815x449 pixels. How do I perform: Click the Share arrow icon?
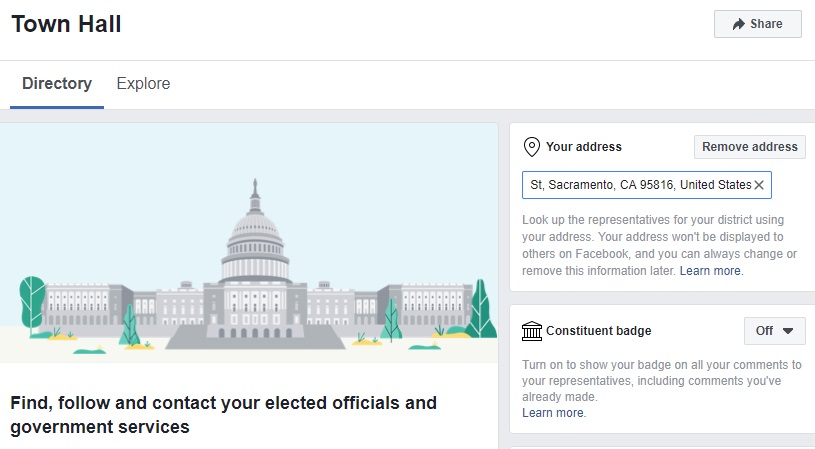[x=739, y=24]
